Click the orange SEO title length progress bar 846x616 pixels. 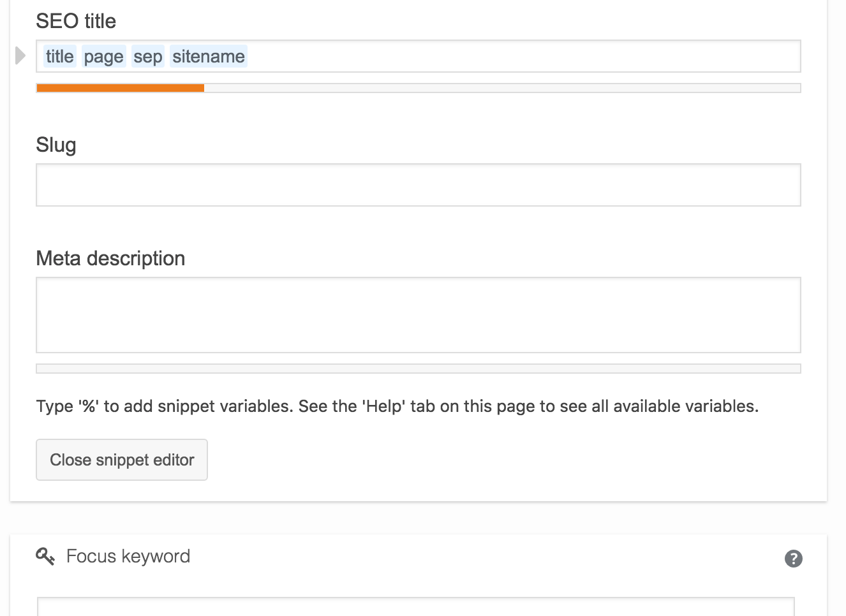coord(121,88)
